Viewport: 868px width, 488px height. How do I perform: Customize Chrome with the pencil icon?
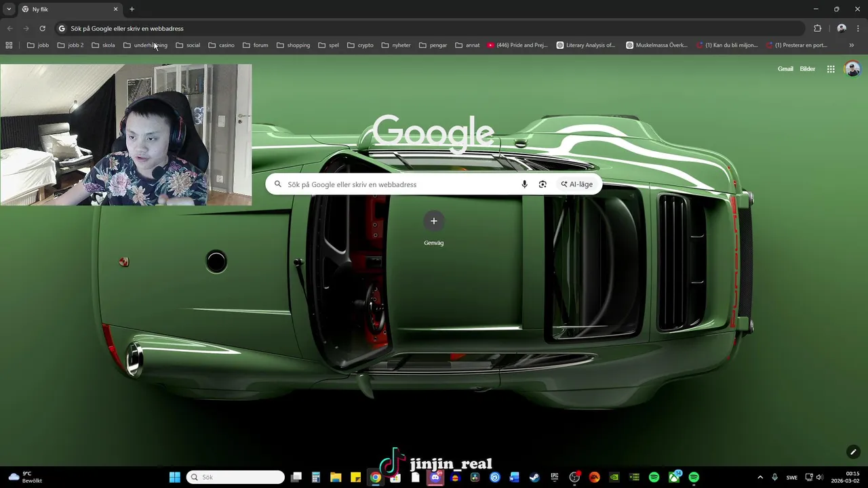853,452
